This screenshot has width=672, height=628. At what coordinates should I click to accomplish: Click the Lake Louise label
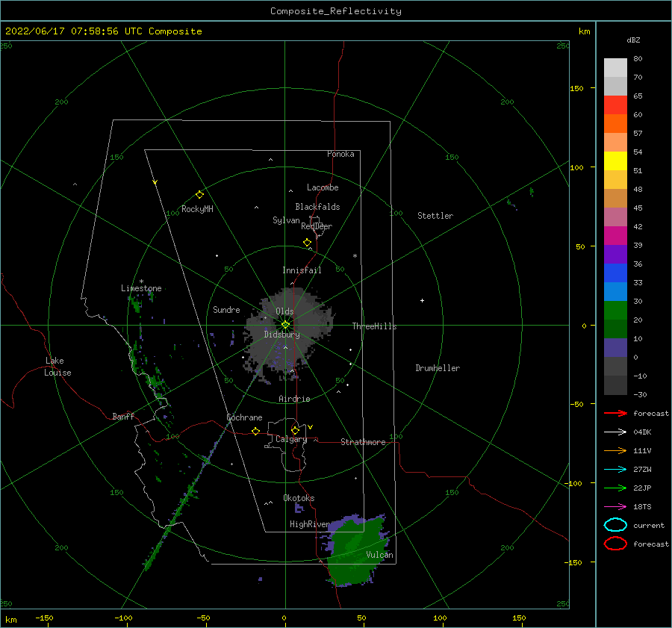click(x=57, y=367)
